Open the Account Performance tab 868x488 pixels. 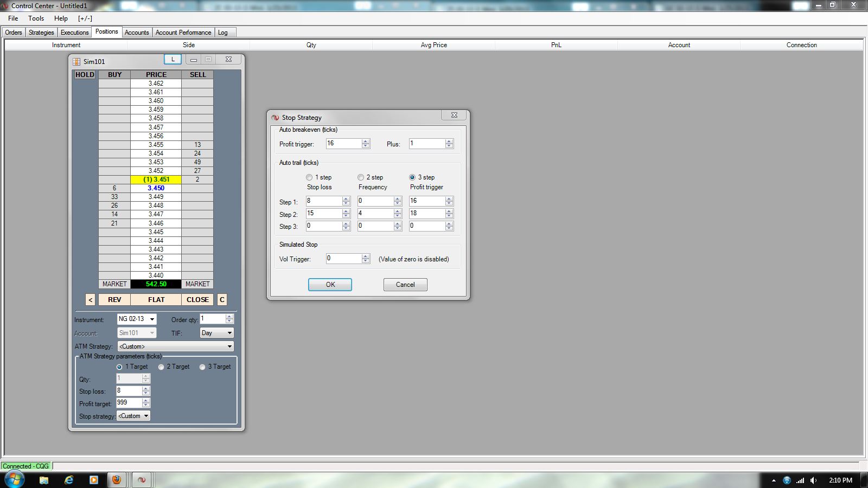tap(183, 33)
